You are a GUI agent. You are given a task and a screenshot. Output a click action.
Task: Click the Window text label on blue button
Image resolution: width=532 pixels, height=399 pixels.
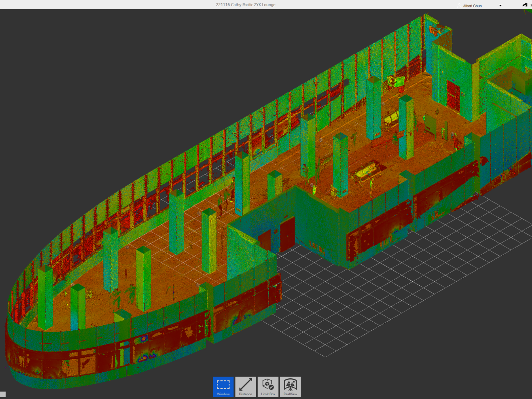pyautogui.click(x=223, y=394)
